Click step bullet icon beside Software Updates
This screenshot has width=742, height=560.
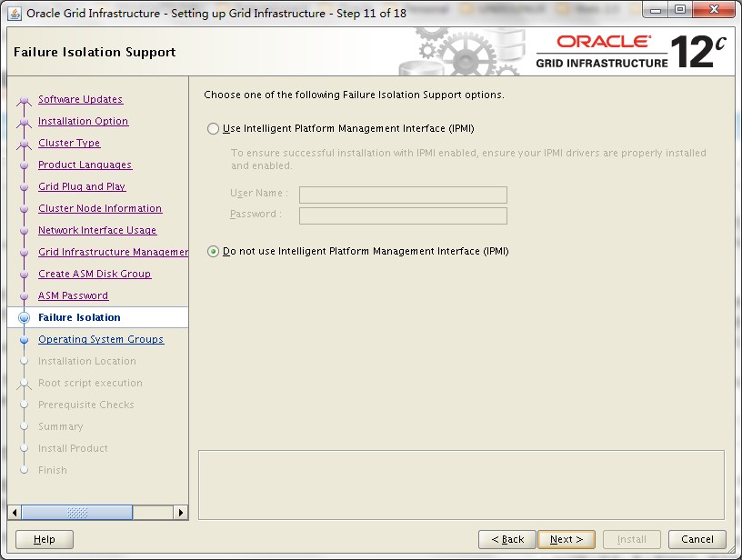(x=25, y=100)
